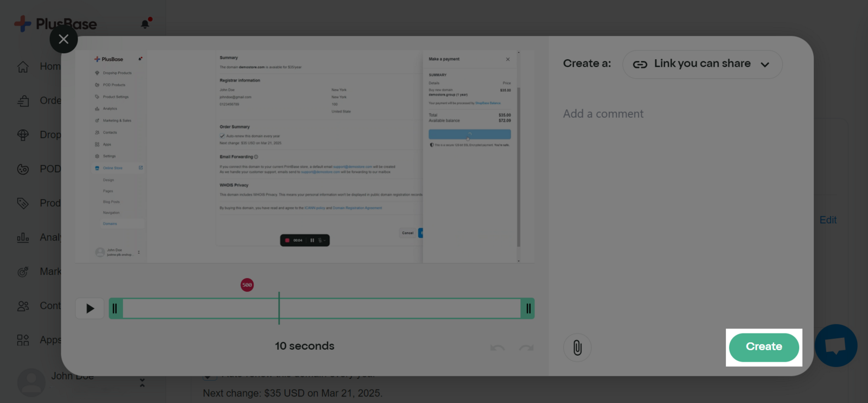Attach a file with the paperclip icon
This screenshot has width=868, height=403.
[x=577, y=348]
